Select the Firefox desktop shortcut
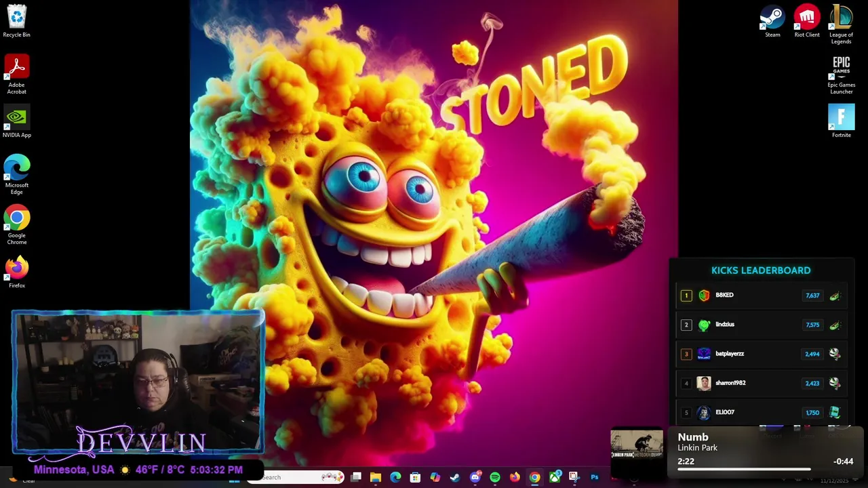 coord(16,272)
